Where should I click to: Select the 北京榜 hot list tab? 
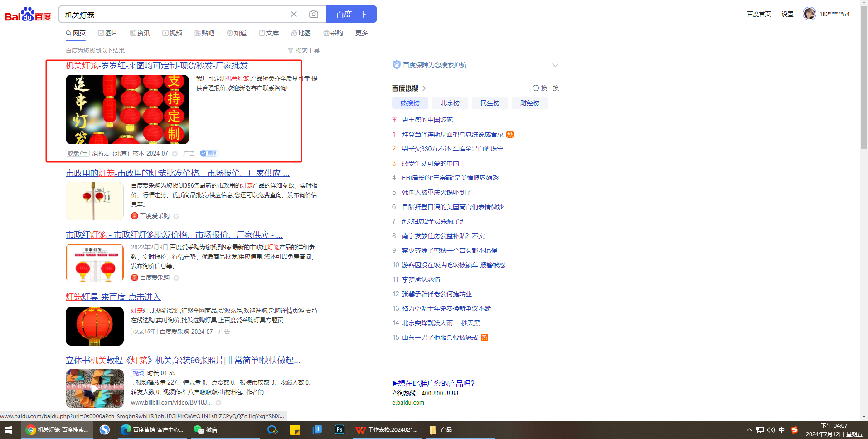click(450, 103)
